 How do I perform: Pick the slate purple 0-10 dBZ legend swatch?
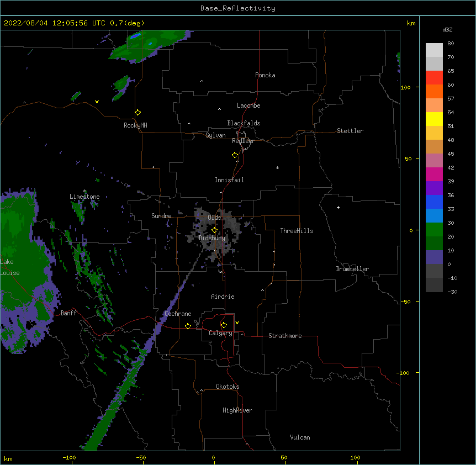point(434,257)
